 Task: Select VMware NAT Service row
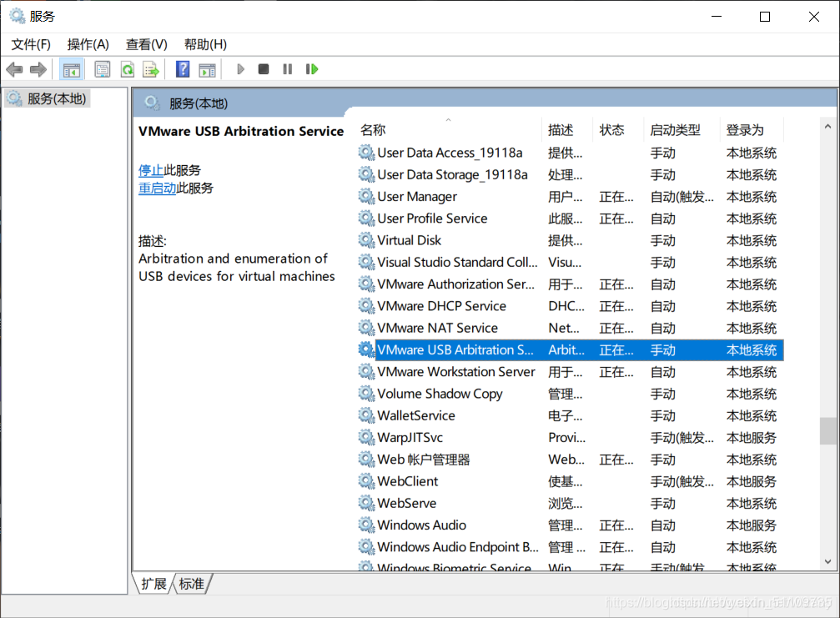pyautogui.click(x=570, y=329)
